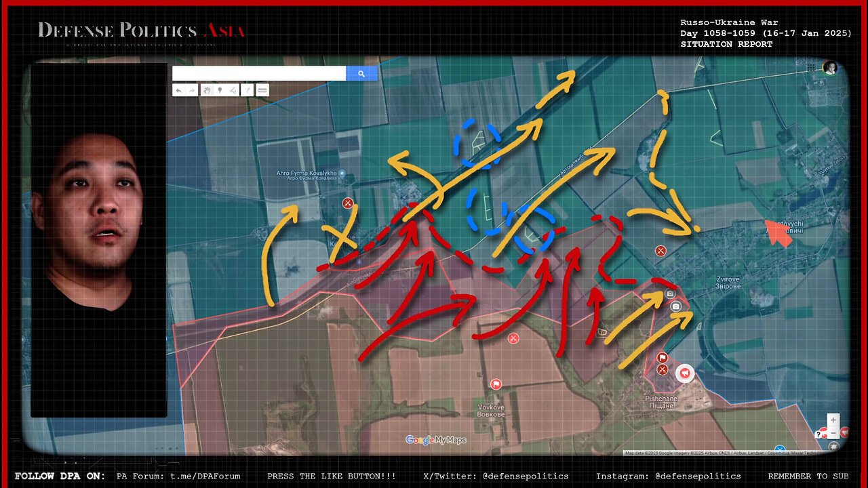Click the Ahro Fyrma Kovalyka label
The height and width of the screenshot is (488, 868).
(x=307, y=176)
